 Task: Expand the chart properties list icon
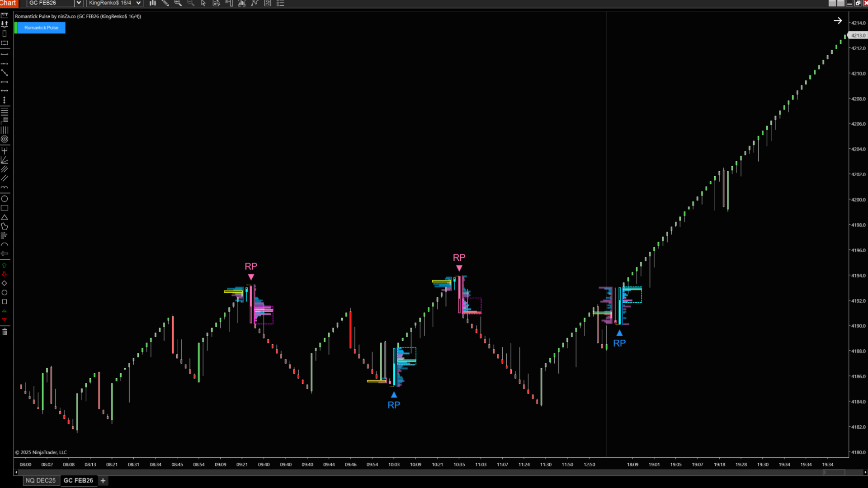click(280, 3)
